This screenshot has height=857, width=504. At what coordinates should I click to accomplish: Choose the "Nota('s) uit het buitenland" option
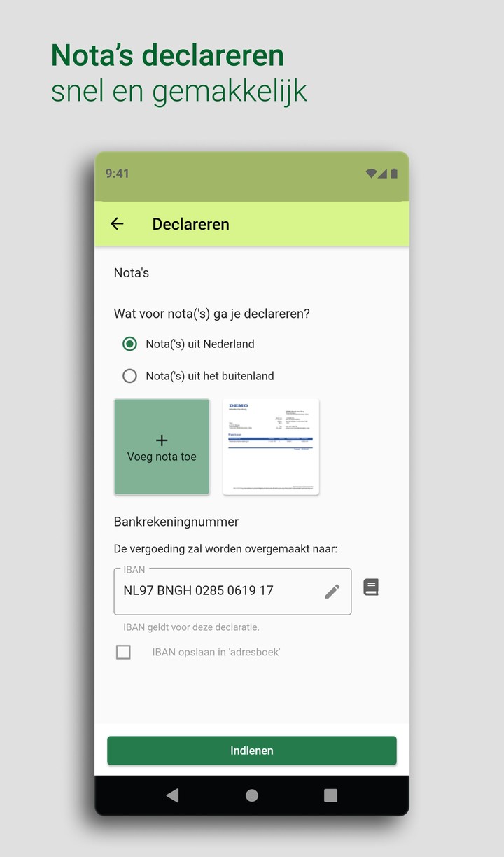click(x=129, y=376)
